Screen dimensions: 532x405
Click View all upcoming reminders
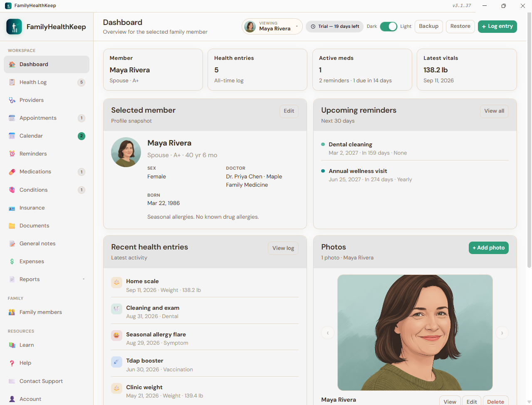494,111
